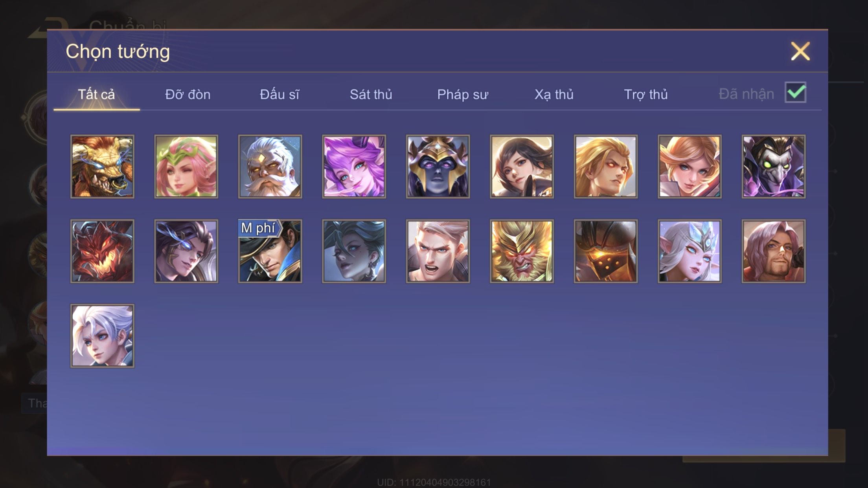The height and width of the screenshot is (488, 868).
Task: Select the golden monkey king hero portrait
Action: click(522, 251)
